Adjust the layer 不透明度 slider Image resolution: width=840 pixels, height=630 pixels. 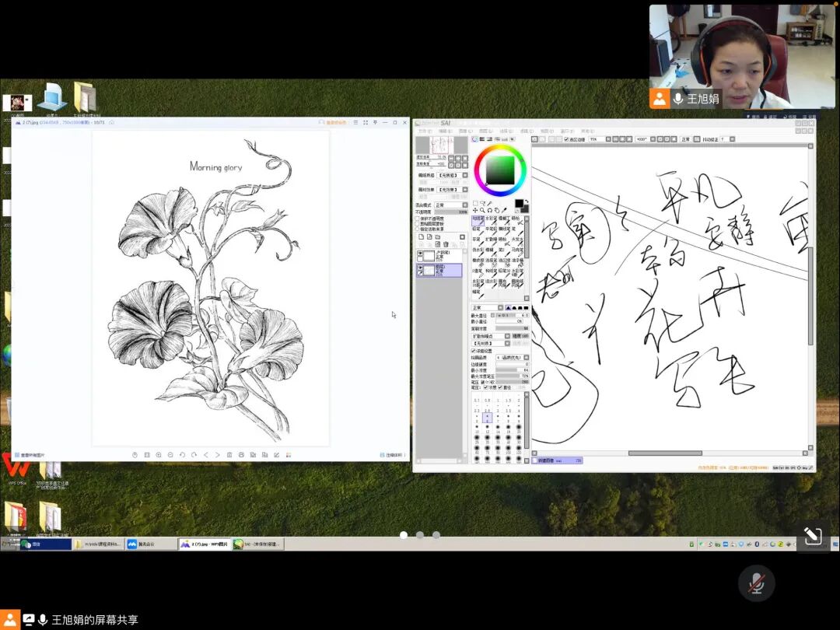[450, 212]
